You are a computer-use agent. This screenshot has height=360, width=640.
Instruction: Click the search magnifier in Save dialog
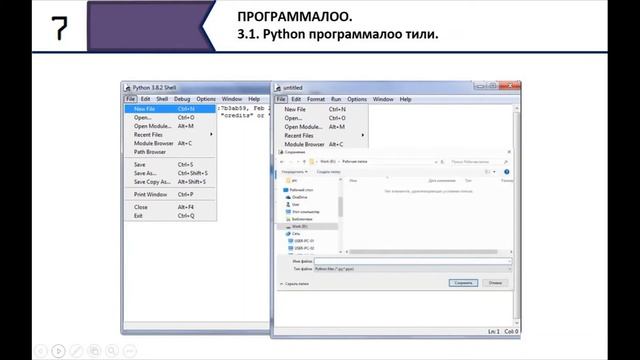pyautogui.click(x=506, y=162)
